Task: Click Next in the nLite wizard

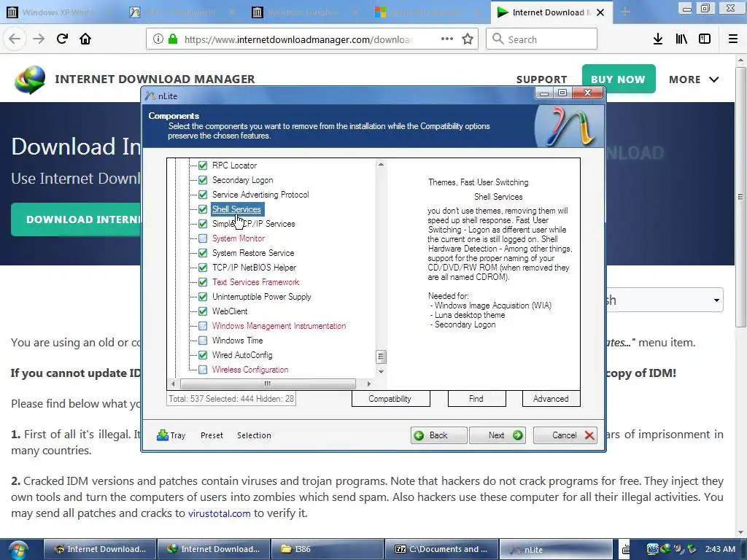Action: 498,435
